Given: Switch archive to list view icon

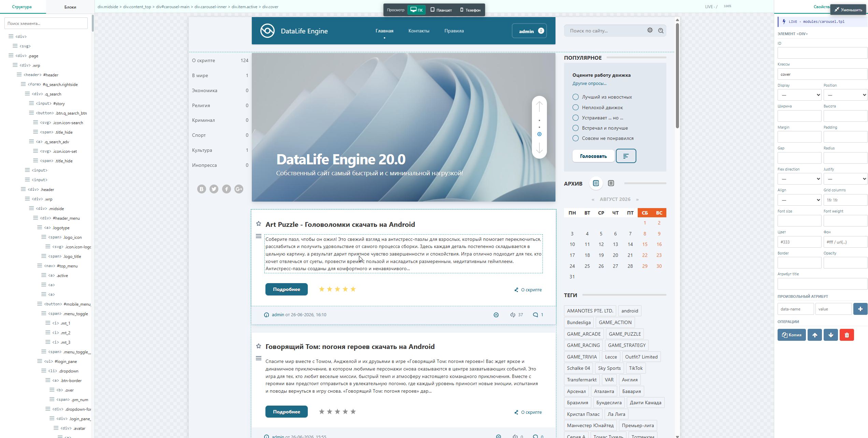Looking at the screenshot, I should coord(611,183).
